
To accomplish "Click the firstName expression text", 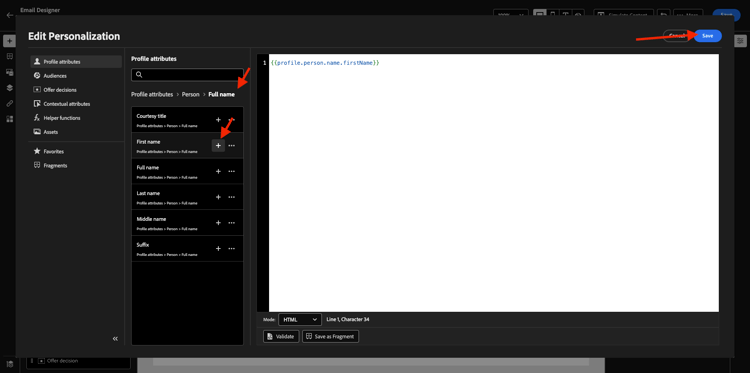I will (x=325, y=63).
